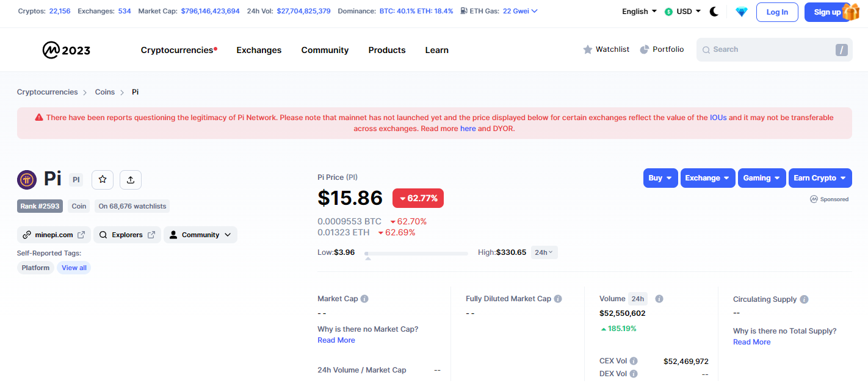The image size is (868, 389).
Task: Click the slash shortcut key badge
Action: click(842, 50)
